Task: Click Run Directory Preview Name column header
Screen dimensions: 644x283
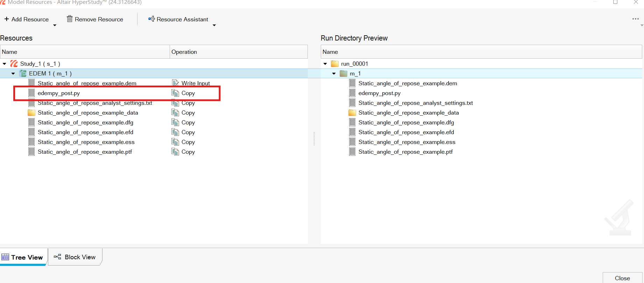Action: 481,52
